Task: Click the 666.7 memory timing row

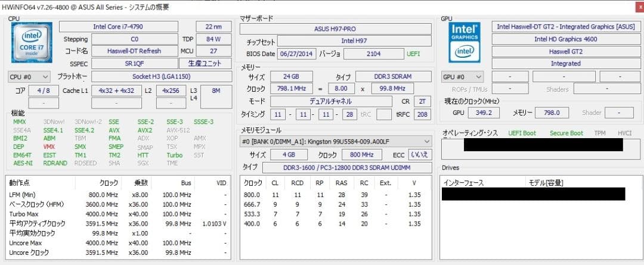Action: 336,204
